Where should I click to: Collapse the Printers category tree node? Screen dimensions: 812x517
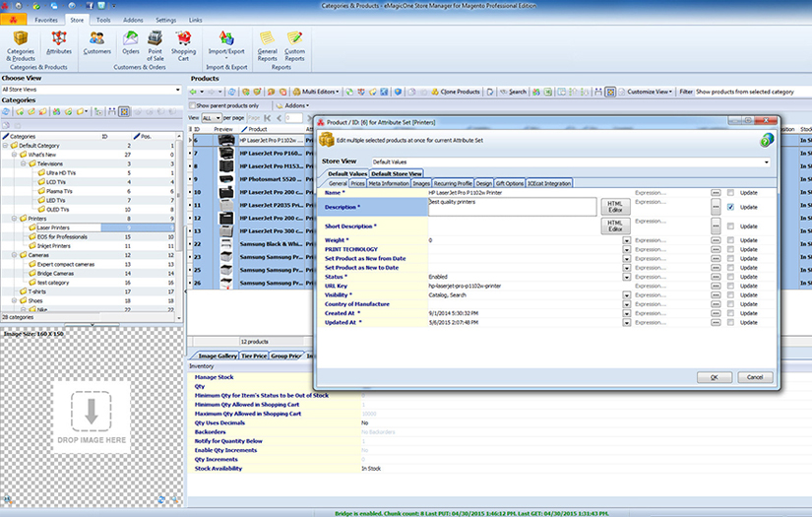[14, 219]
